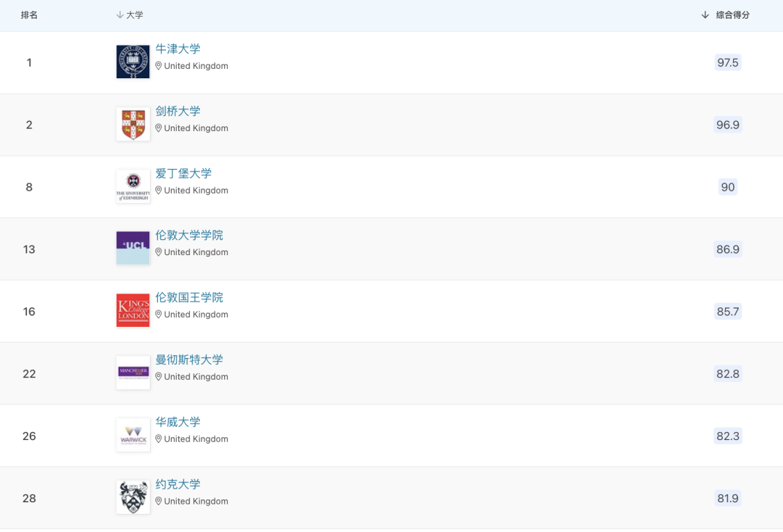Image resolution: width=783 pixels, height=532 pixels.
Task: Click United Kingdom text under 伦敦大学学院
Action: coord(196,252)
